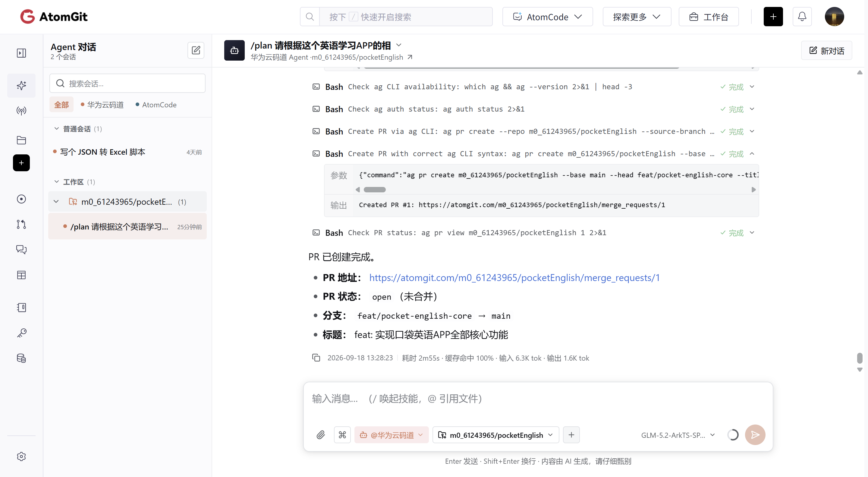Click the plus add context button in input bar
This screenshot has height=477, width=868.
(x=571, y=435)
